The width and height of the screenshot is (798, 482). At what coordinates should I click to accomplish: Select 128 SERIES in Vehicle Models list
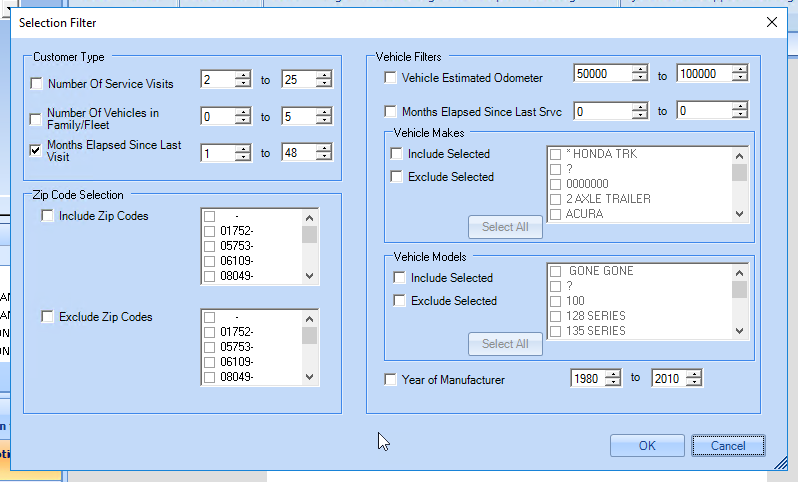click(x=555, y=316)
